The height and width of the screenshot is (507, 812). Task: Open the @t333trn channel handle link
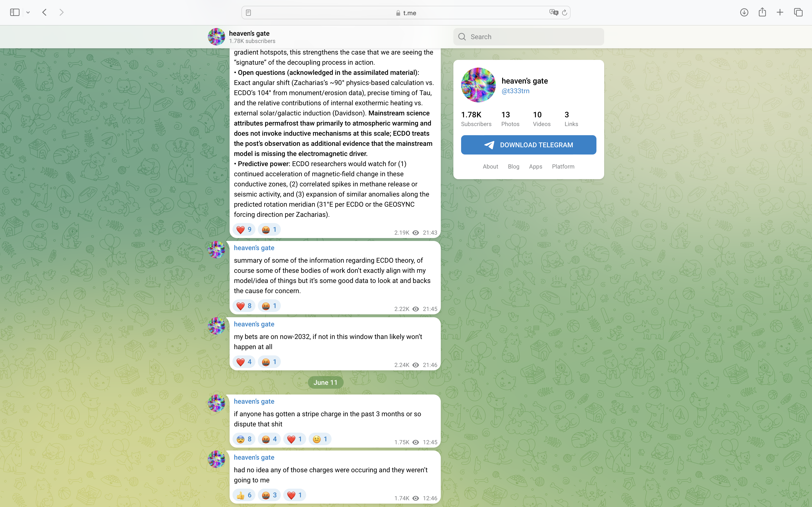coord(515,91)
